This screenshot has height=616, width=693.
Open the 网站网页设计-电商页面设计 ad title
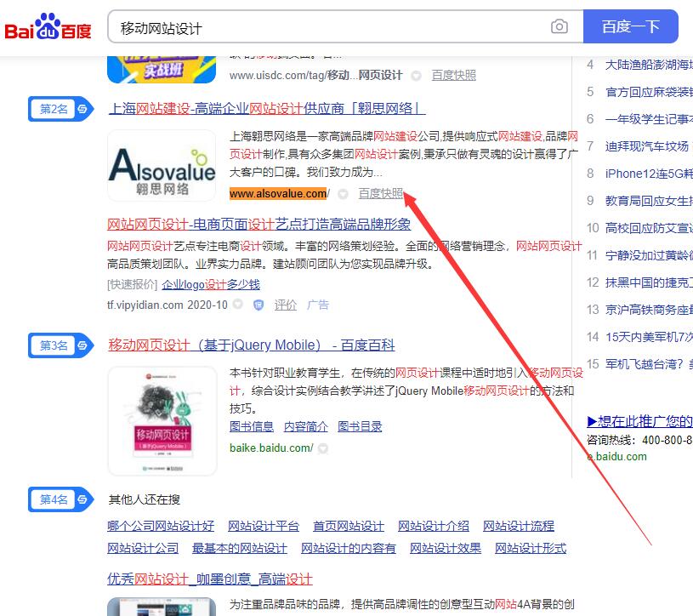(x=259, y=225)
